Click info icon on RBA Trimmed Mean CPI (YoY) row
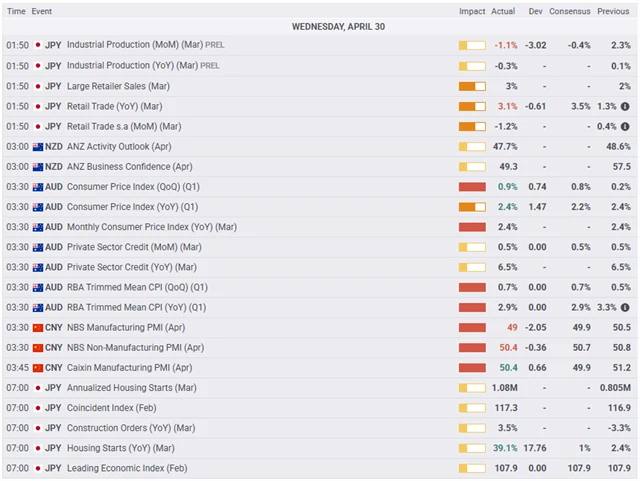This screenshot has width=640, height=481. pyautogui.click(x=625, y=307)
